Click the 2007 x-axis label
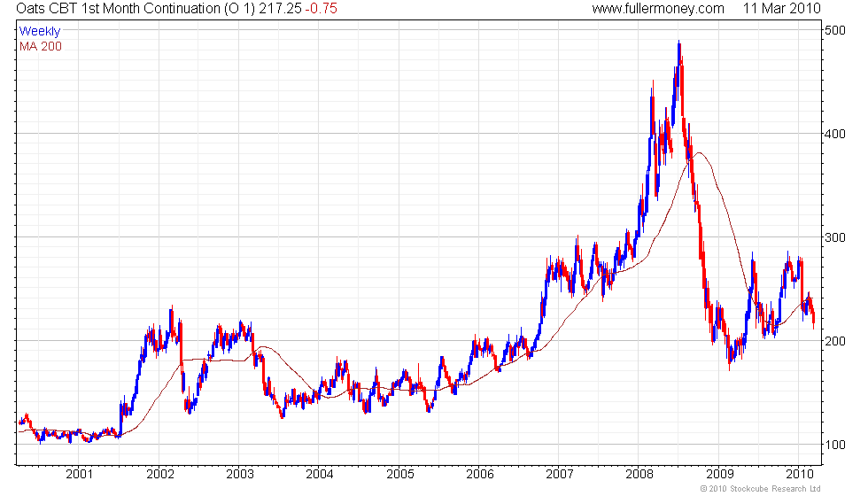The width and height of the screenshot is (868, 496). tap(559, 474)
